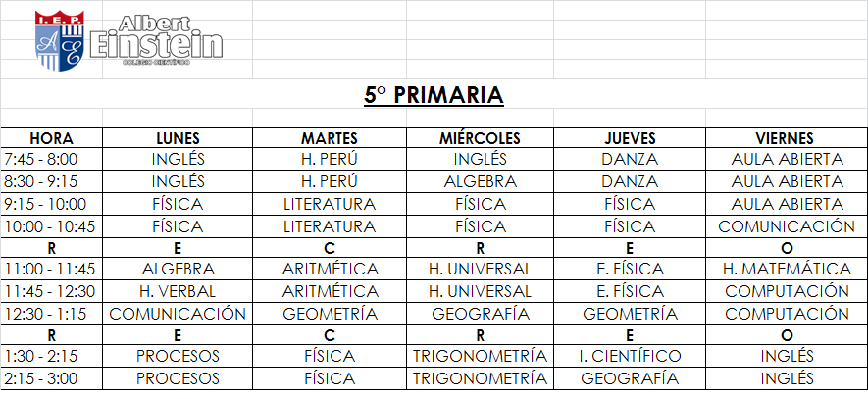Click Monday's ALGEBRA cell at 11:00
The height and width of the screenshot is (399, 868).
(x=179, y=269)
